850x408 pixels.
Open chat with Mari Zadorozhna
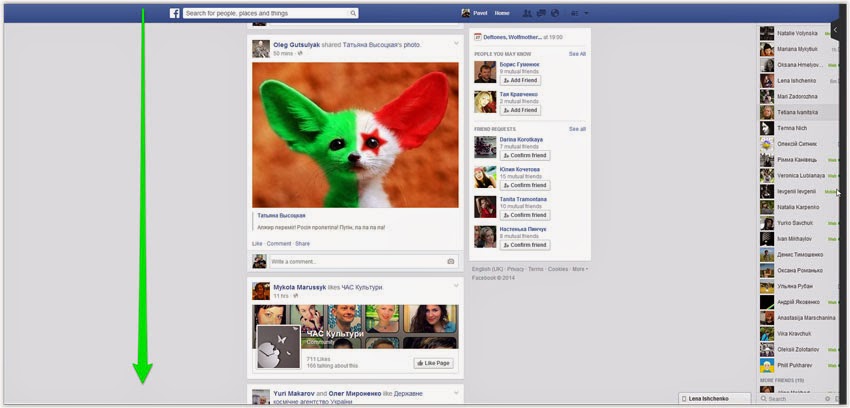click(x=797, y=96)
